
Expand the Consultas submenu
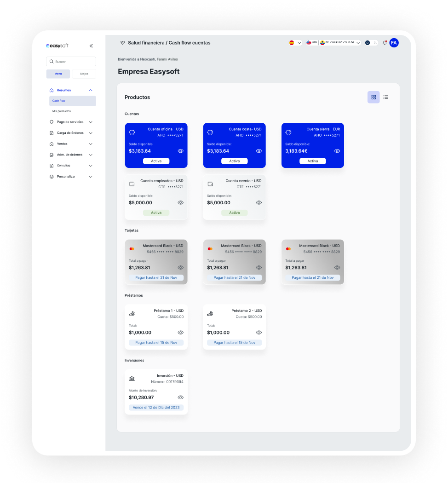point(91,166)
